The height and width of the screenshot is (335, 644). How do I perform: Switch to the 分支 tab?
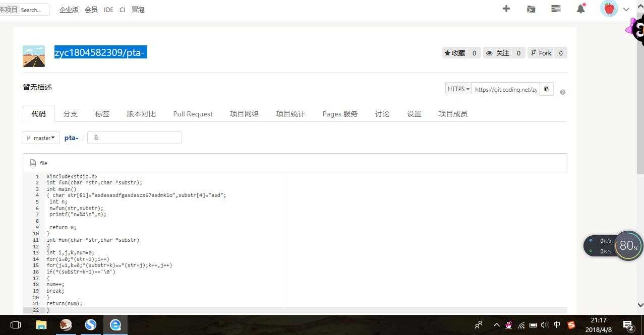pyautogui.click(x=71, y=114)
